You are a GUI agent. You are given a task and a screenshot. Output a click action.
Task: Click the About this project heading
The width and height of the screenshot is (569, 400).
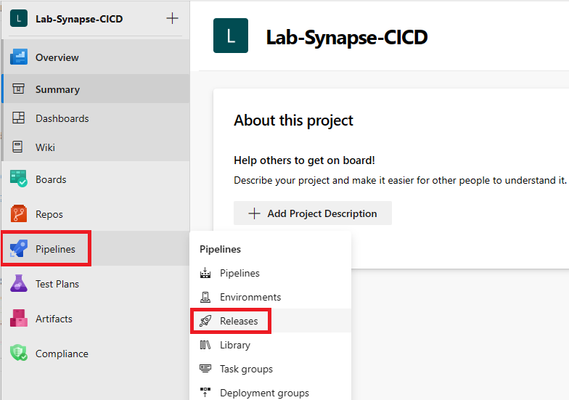294,121
